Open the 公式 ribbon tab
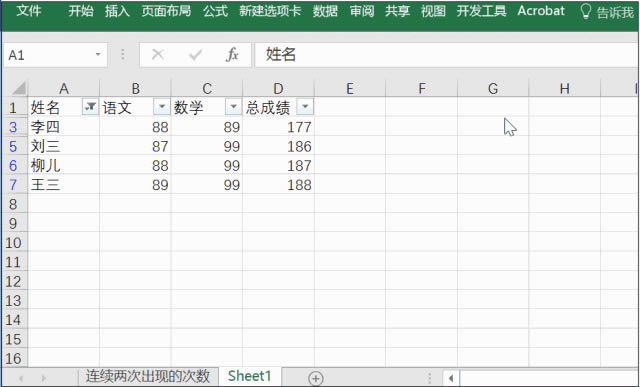 (215, 11)
